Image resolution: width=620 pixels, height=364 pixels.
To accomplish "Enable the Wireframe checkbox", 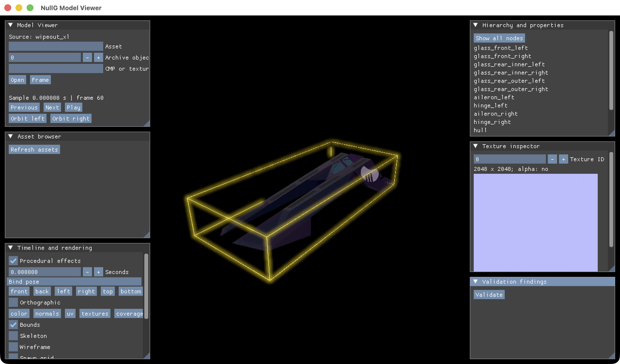I will (x=13, y=347).
